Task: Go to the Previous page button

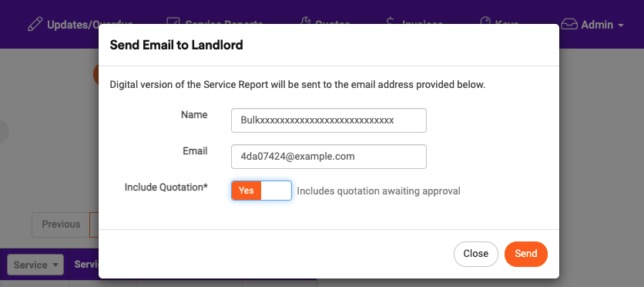Action: [x=61, y=225]
